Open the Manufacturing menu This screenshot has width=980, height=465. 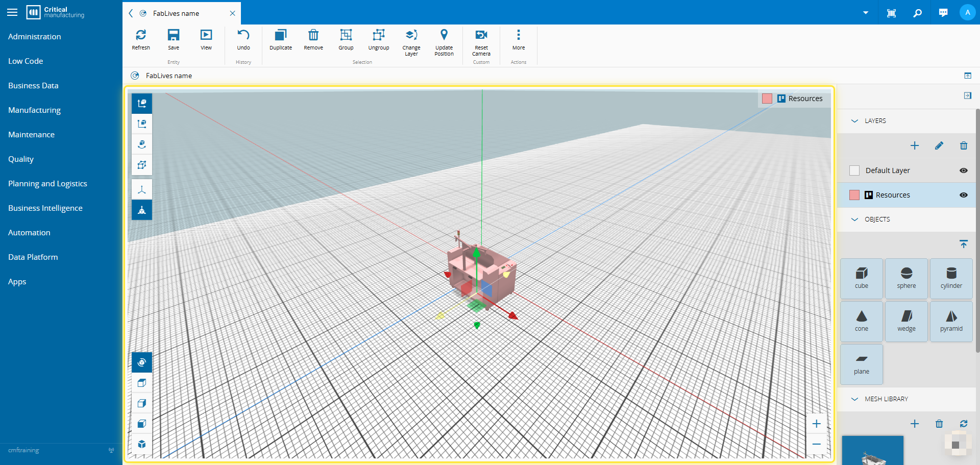[34, 110]
